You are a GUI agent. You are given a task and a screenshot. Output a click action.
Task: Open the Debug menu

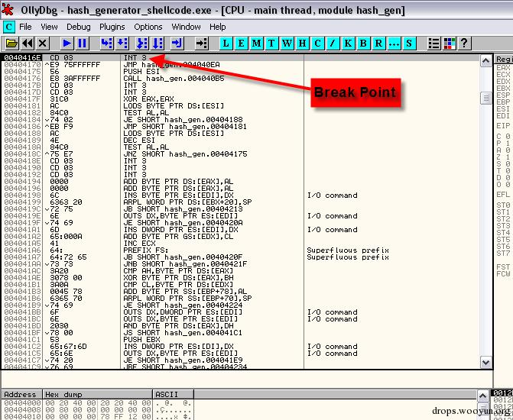point(79,27)
